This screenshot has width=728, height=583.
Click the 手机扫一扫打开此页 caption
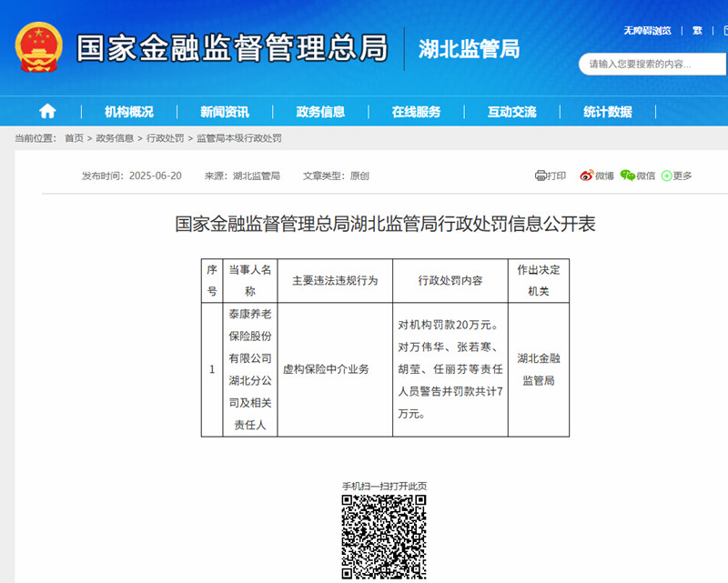(384, 486)
